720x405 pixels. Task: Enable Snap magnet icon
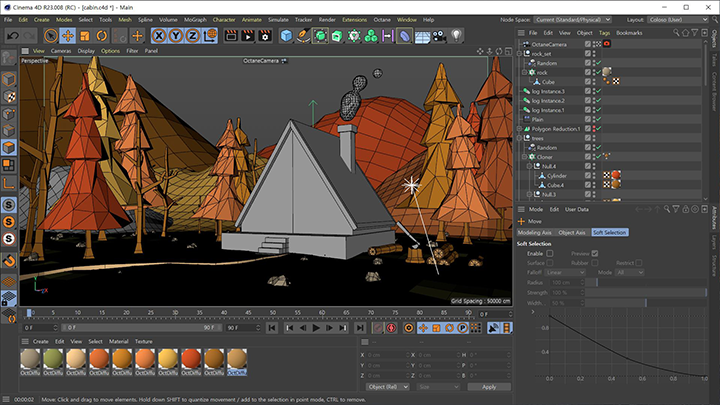[9, 261]
